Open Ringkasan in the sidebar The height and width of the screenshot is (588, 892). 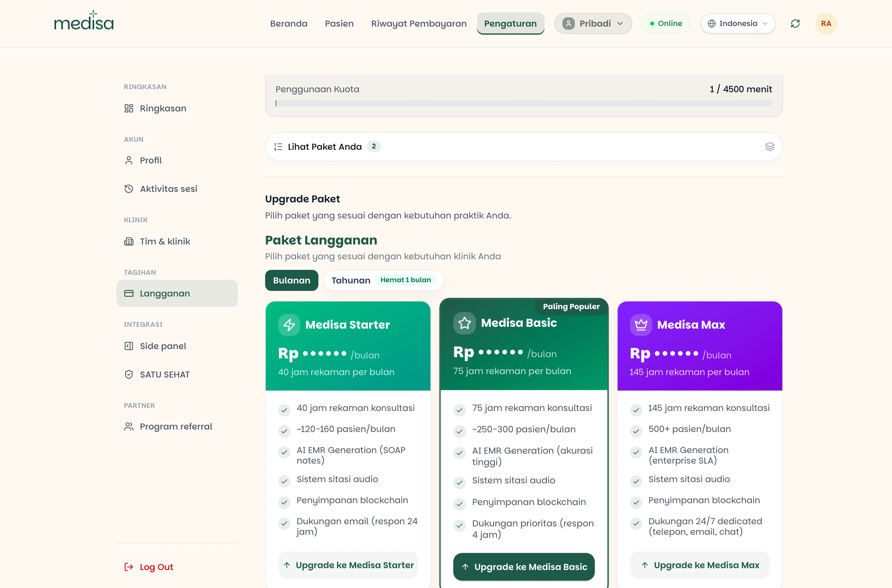177,108
